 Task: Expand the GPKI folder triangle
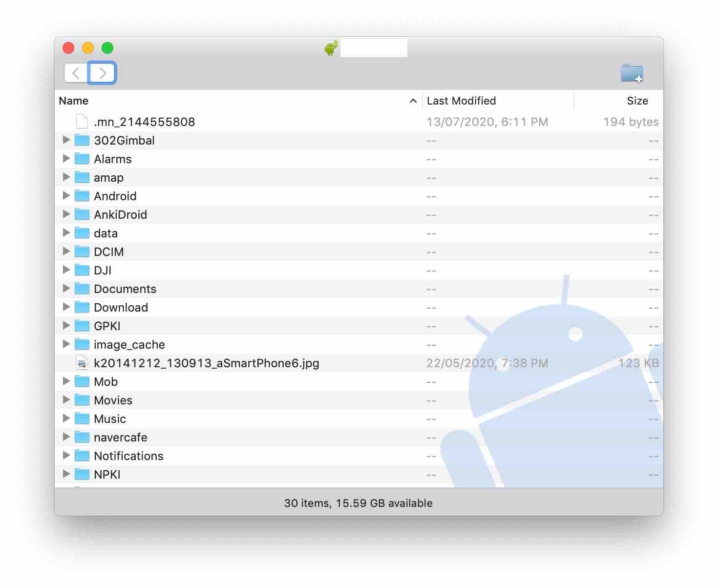66,326
